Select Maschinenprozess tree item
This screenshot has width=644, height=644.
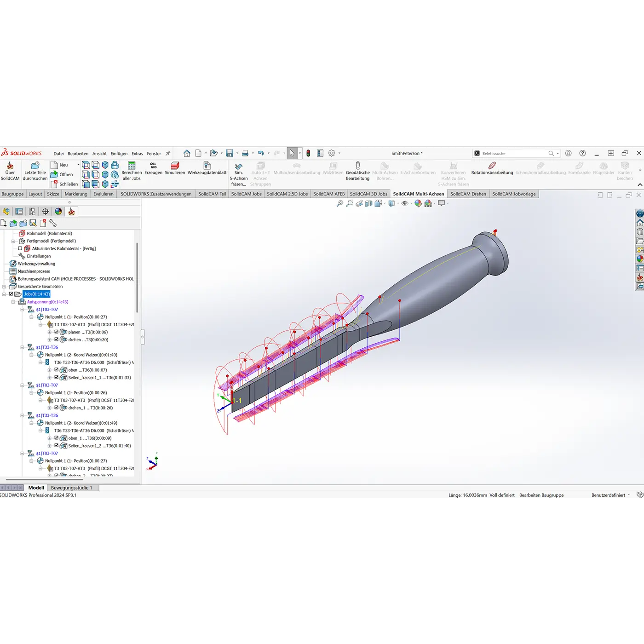click(34, 271)
